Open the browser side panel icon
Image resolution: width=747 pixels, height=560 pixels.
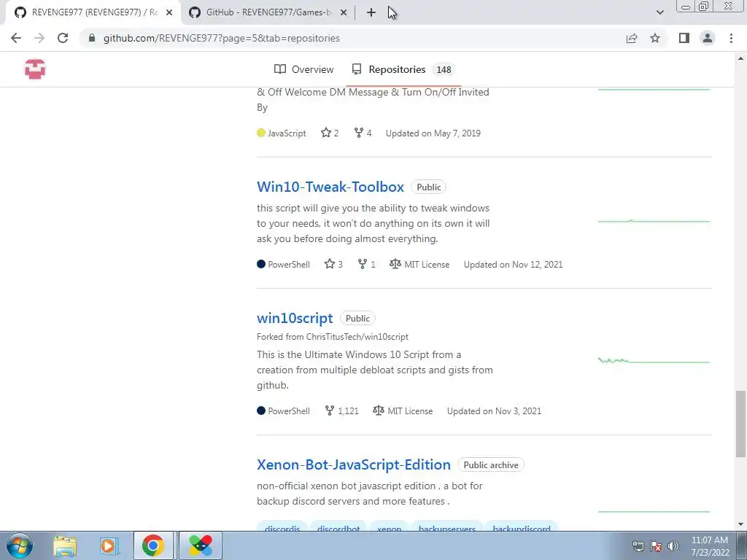point(684,38)
